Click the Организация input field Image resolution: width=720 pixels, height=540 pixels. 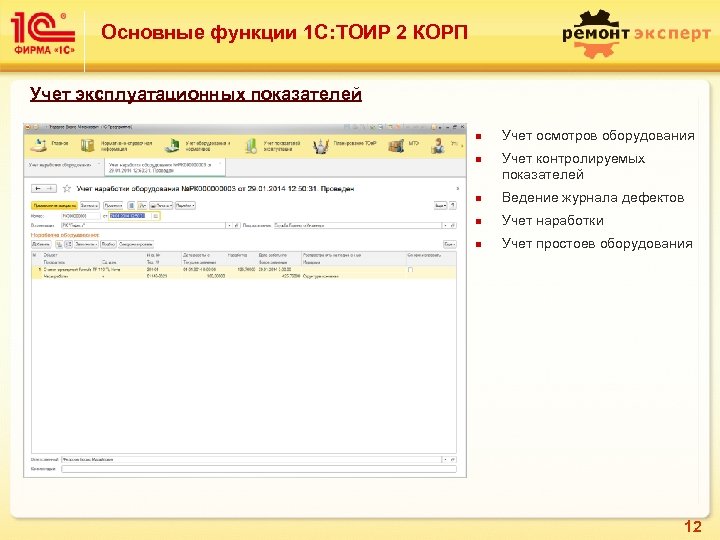(x=143, y=225)
